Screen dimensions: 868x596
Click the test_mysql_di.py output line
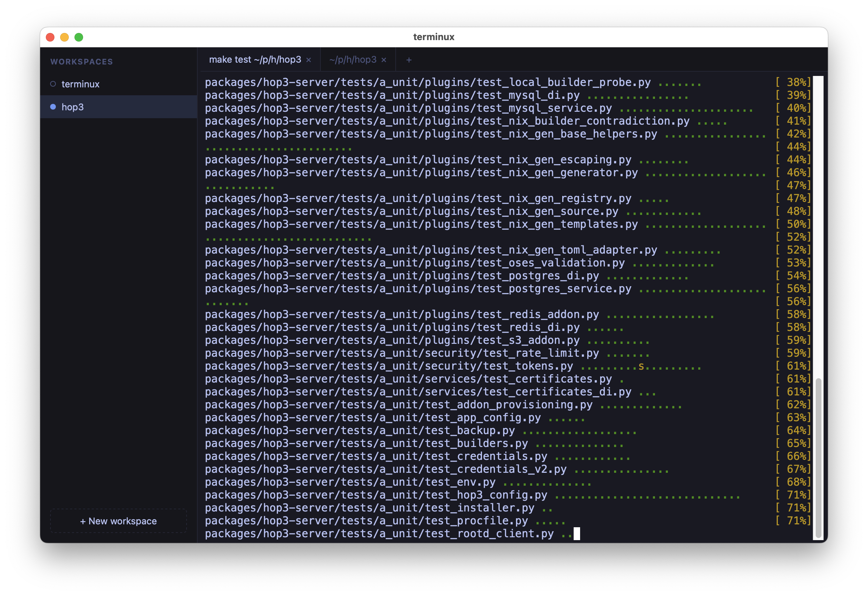[x=508, y=95]
